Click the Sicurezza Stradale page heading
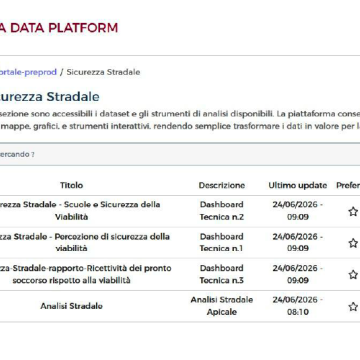Screen dimensions: 360x360 (x=50, y=97)
